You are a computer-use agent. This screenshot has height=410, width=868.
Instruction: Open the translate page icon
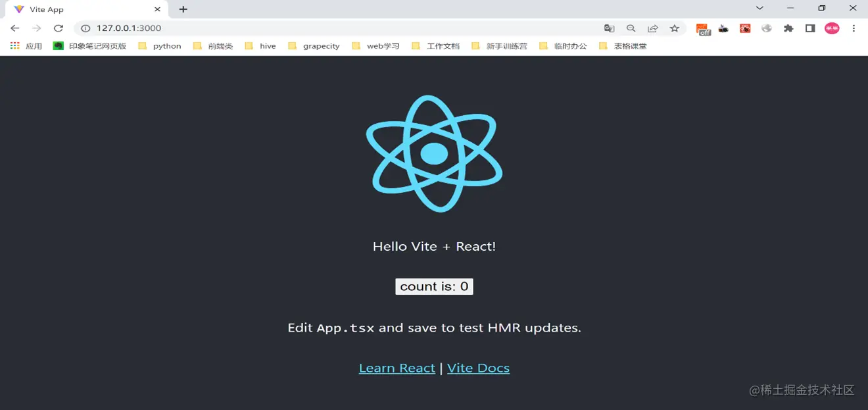click(x=610, y=28)
